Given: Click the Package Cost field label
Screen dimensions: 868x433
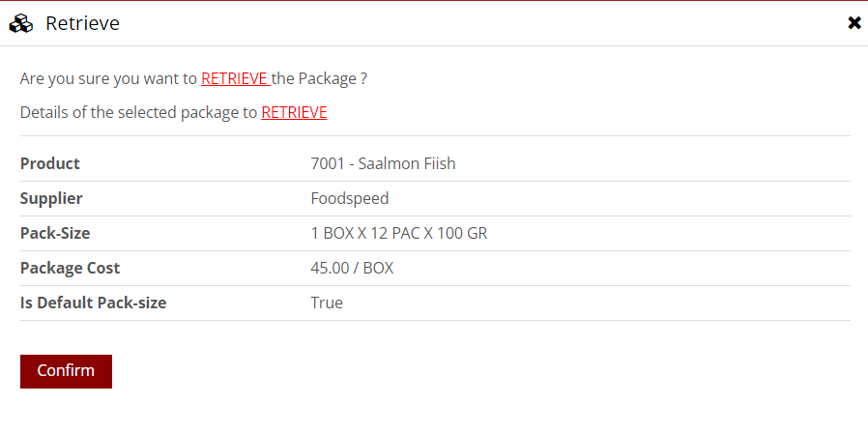Looking at the screenshot, I should coord(70,268).
